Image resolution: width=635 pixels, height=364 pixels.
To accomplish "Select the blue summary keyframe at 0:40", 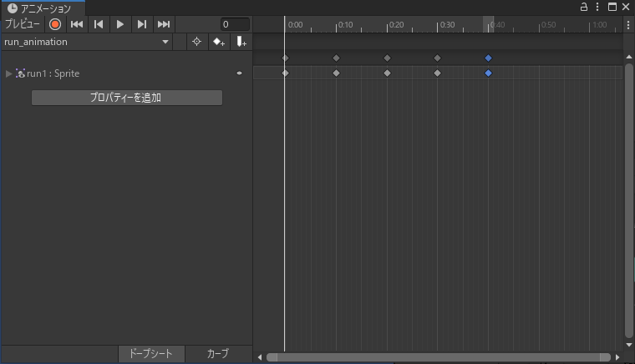I will point(489,58).
